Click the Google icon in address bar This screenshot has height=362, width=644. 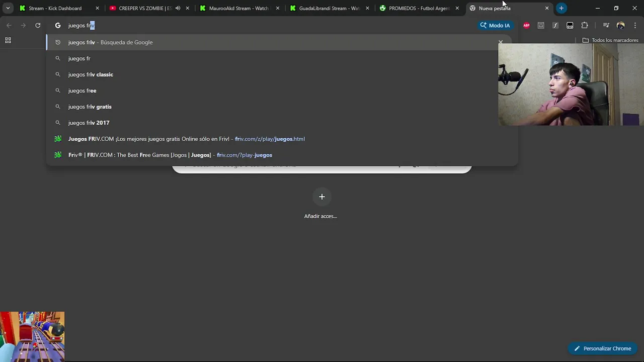coord(58,25)
